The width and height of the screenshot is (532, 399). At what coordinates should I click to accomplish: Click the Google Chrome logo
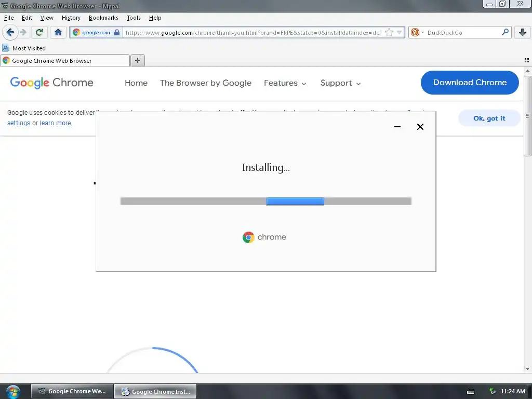point(51,83)
